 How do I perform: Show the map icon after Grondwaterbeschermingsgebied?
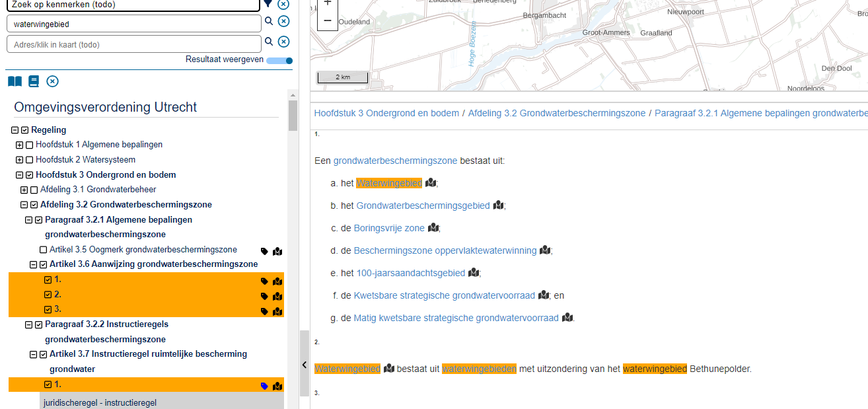pyautogui.click(x=499, y=205)
